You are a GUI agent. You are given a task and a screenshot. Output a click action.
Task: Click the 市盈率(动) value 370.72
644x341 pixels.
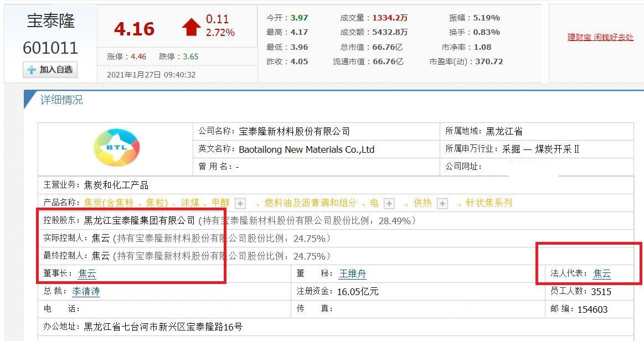point(489,61)
